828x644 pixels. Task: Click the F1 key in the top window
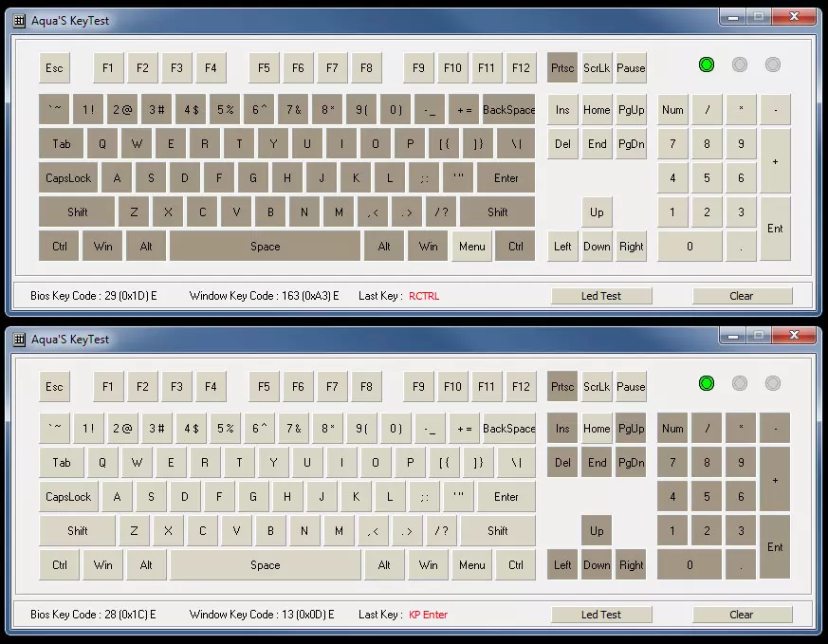[108, 67]
